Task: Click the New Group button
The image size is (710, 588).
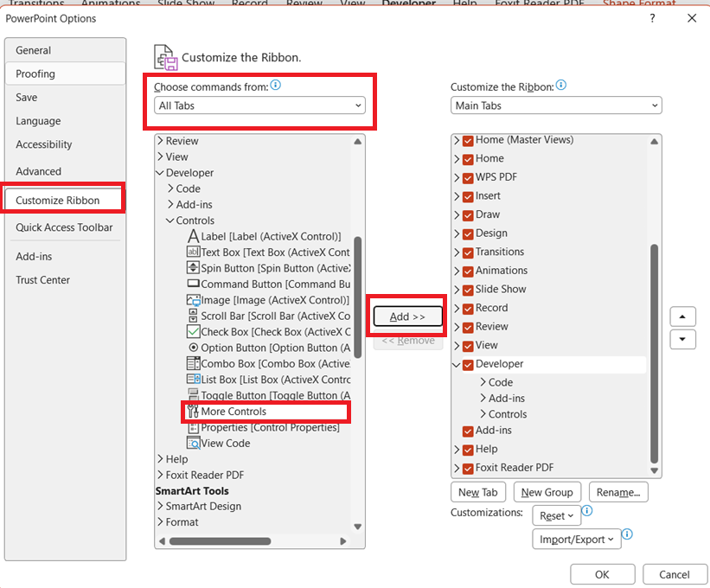Action: tap(547, 492)
